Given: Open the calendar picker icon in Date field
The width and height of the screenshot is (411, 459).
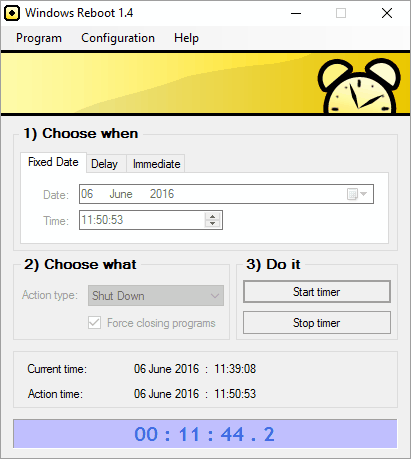Looking at the screenshot, I should click(352, 194).
